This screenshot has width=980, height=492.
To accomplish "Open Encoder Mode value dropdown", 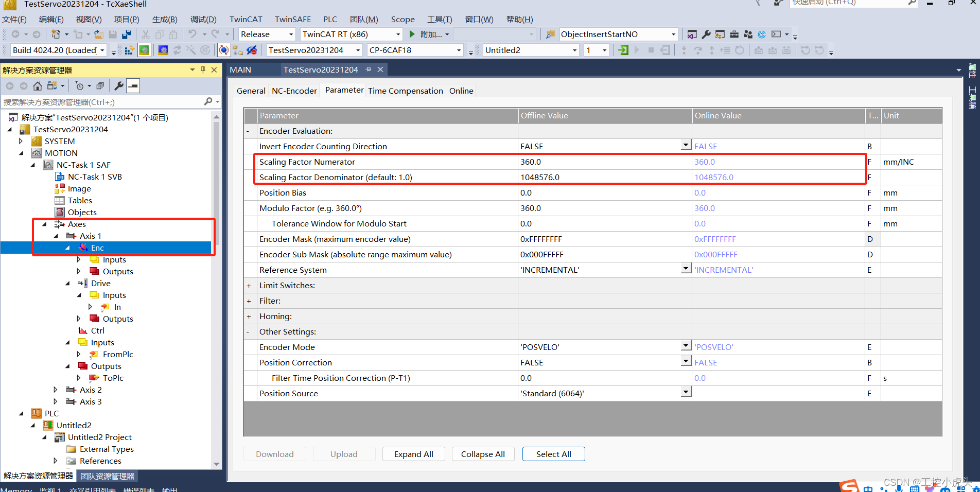I will (686, 346).
